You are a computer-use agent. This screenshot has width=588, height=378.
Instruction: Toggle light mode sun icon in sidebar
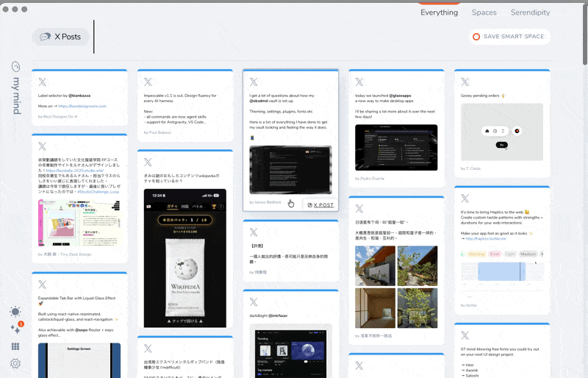[15, 312]
